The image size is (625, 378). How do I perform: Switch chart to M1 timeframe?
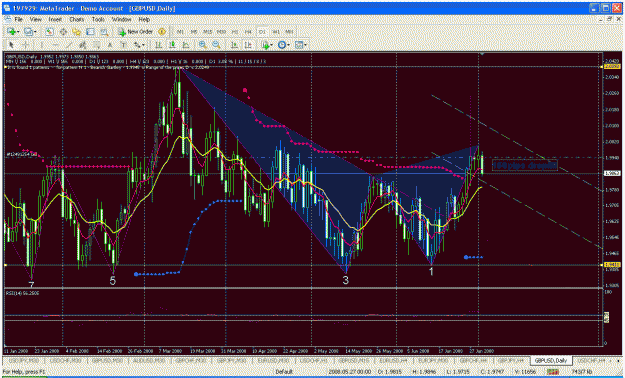(x=180, y=32)
